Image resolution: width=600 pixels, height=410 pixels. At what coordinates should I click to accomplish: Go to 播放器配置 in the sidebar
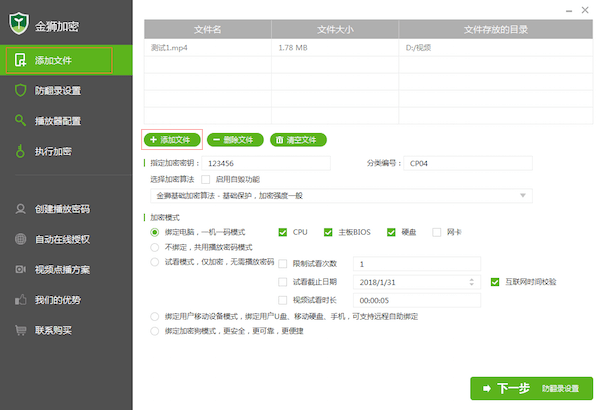(66, 121)
